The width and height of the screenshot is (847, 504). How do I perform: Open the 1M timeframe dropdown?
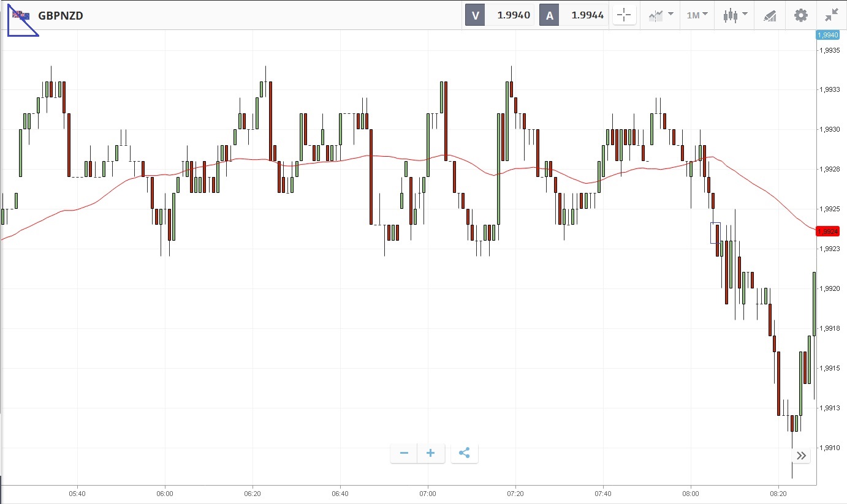click(x=697, y=15)
